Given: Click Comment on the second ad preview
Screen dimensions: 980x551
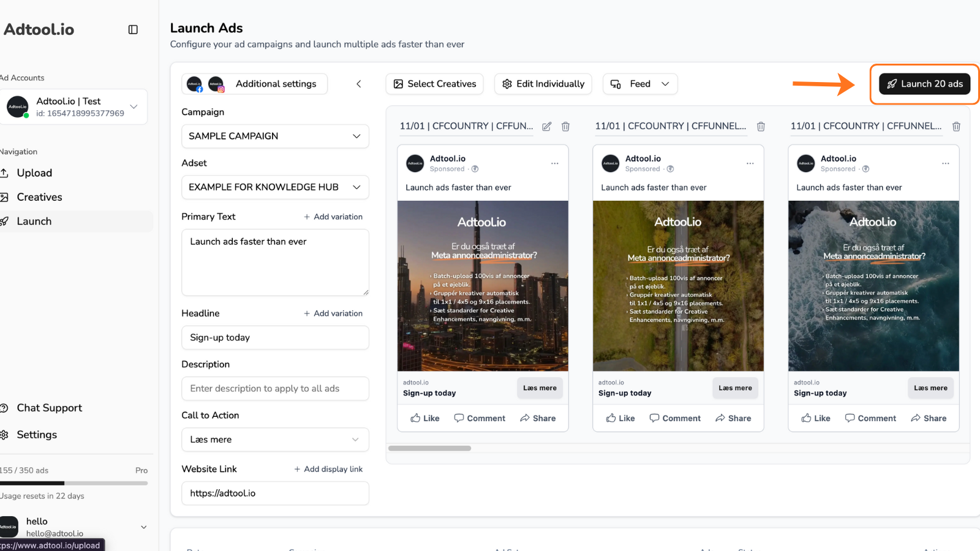Looking at the screenshot, I should pos(675,418).
